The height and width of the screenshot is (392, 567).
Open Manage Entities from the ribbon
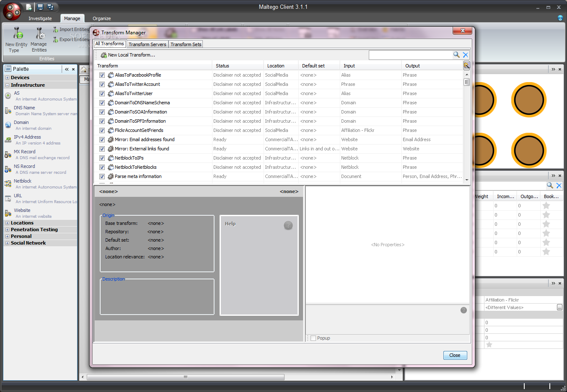tap(39, 40)
